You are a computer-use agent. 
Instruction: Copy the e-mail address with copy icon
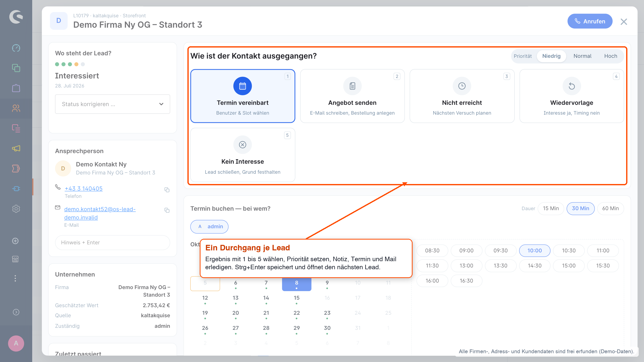pos(167,210)
